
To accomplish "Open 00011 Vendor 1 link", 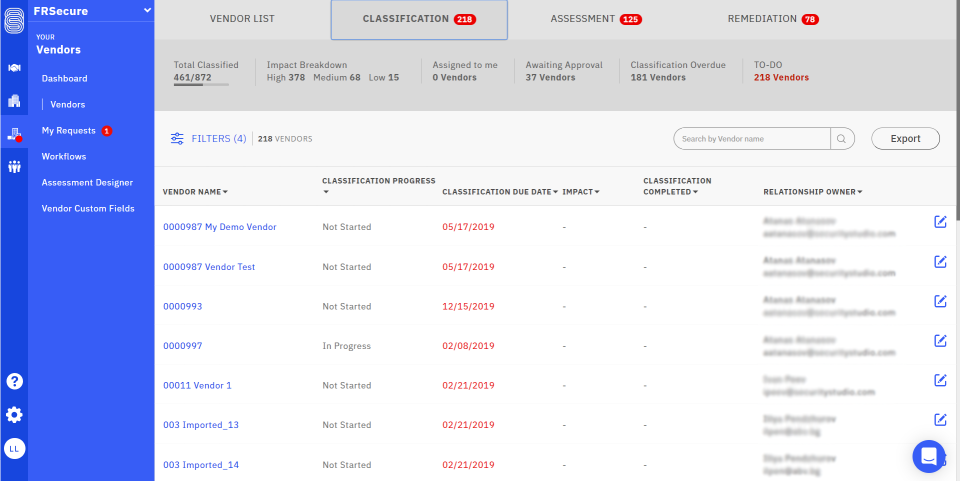I will coord(197,386).
